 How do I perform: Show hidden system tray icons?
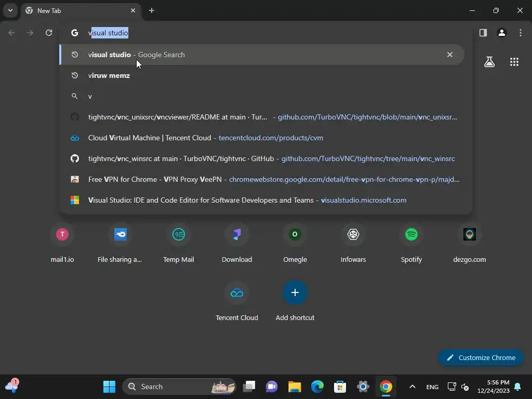click(412, 387)
